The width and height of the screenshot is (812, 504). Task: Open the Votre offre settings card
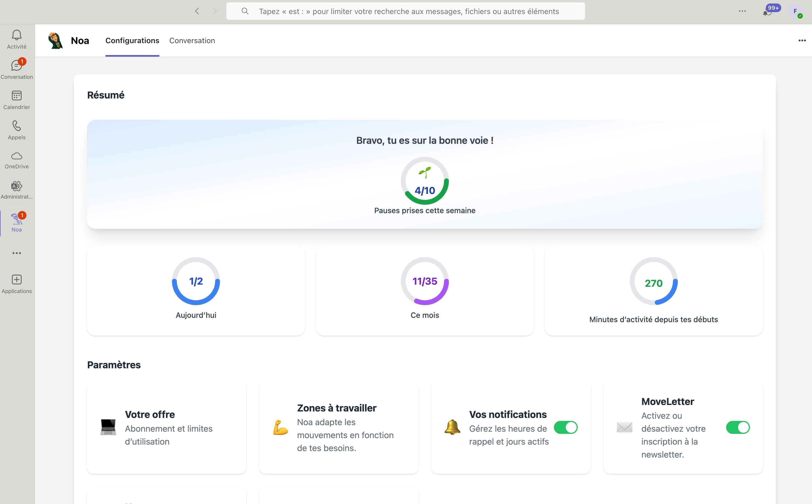(x=166, y=428)
